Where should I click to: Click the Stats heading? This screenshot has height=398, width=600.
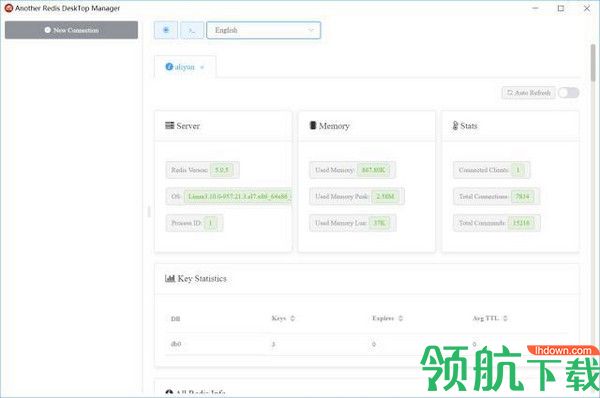(469, 126)
